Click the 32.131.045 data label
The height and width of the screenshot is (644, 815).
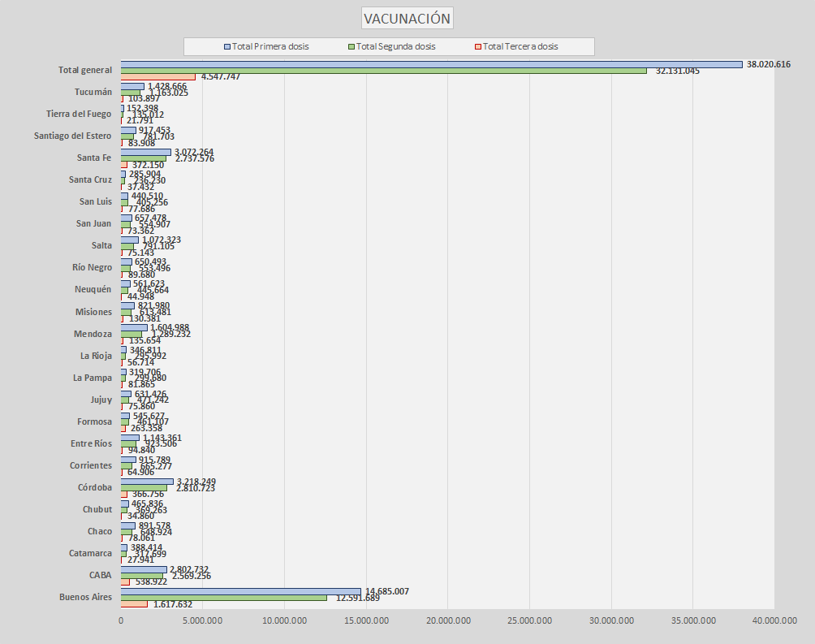click(677, 71)
